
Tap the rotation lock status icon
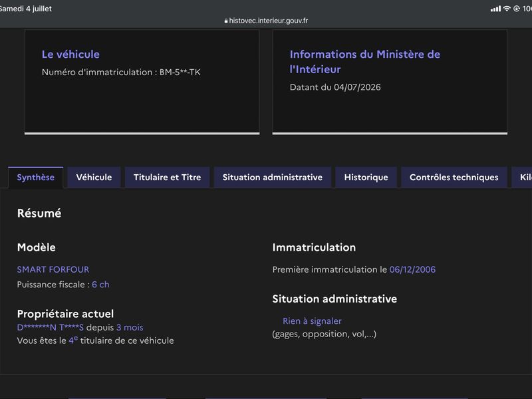coord(517,9)
